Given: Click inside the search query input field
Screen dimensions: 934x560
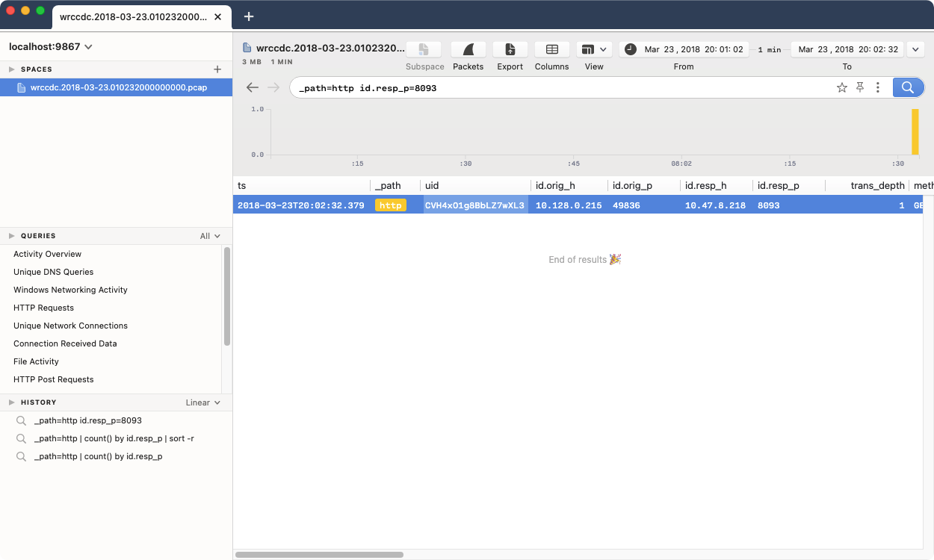Looking at the screenshot, I should pos(523,87).
